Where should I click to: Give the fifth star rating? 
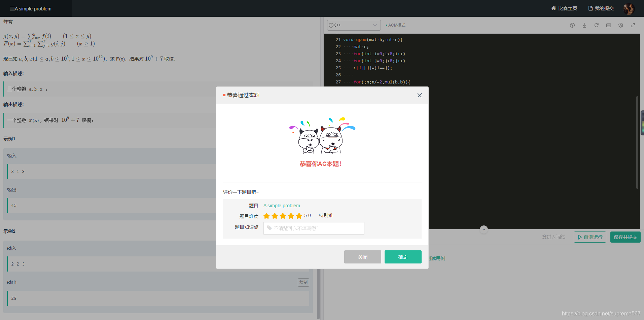click(x=299, y=216)
